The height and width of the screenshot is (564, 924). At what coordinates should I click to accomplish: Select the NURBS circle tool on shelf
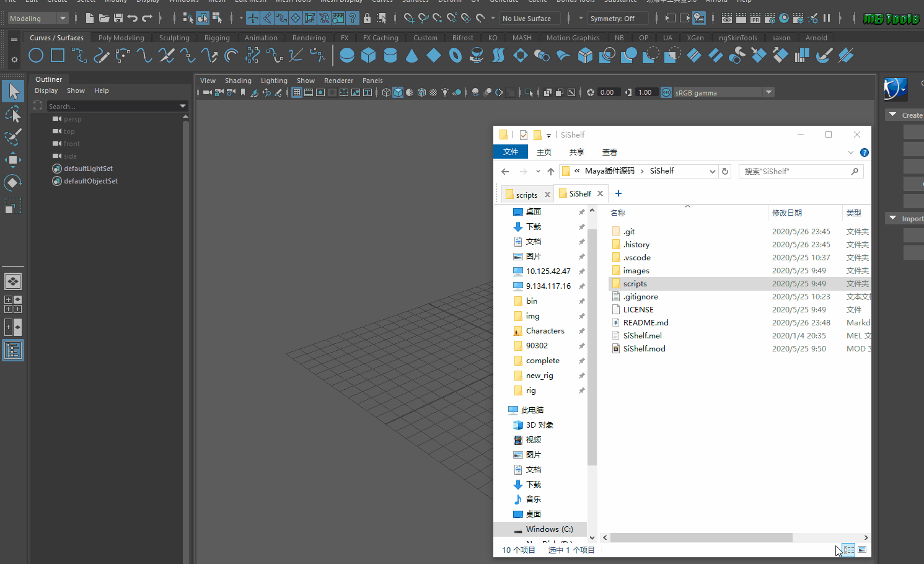coord(36,56)
